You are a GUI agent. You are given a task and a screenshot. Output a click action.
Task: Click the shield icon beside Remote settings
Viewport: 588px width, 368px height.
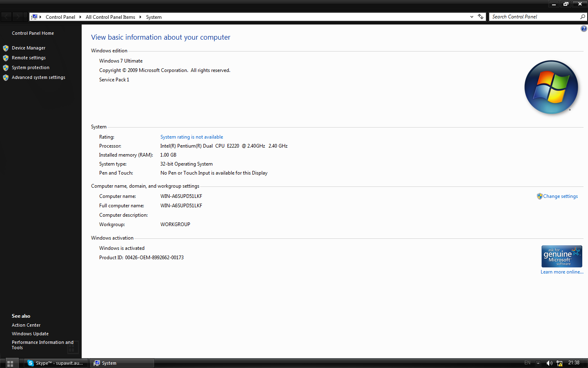click(x=6, y=58)
